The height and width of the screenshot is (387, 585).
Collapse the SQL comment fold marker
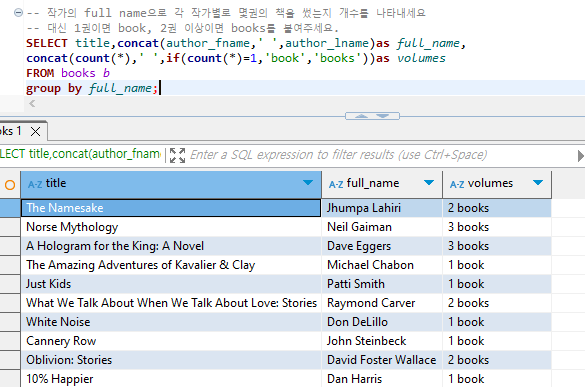(x=18, y=13)
